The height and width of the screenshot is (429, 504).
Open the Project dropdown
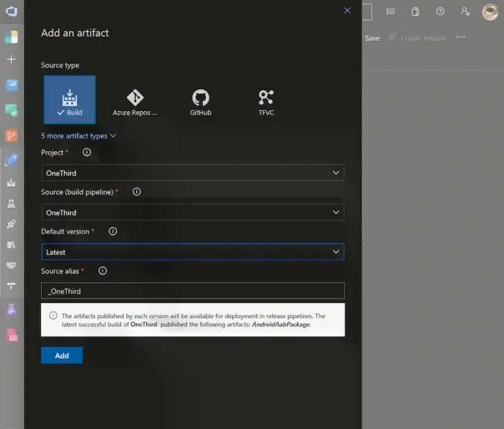(x=193, y=173)
